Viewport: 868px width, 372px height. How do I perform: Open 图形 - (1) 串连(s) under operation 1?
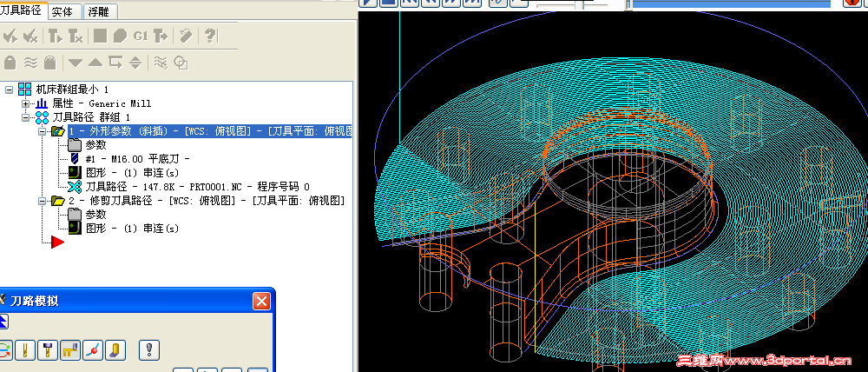click(x=132, y=173)
